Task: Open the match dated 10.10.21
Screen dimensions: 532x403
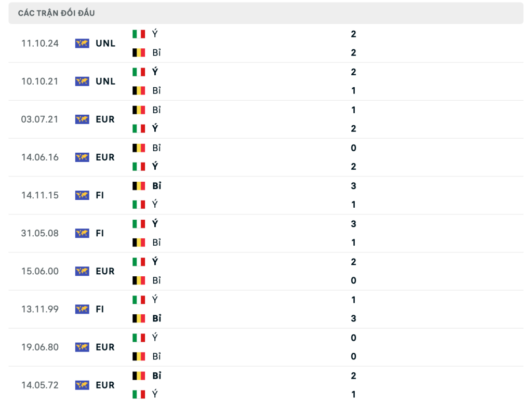Action: pos(266,82)
